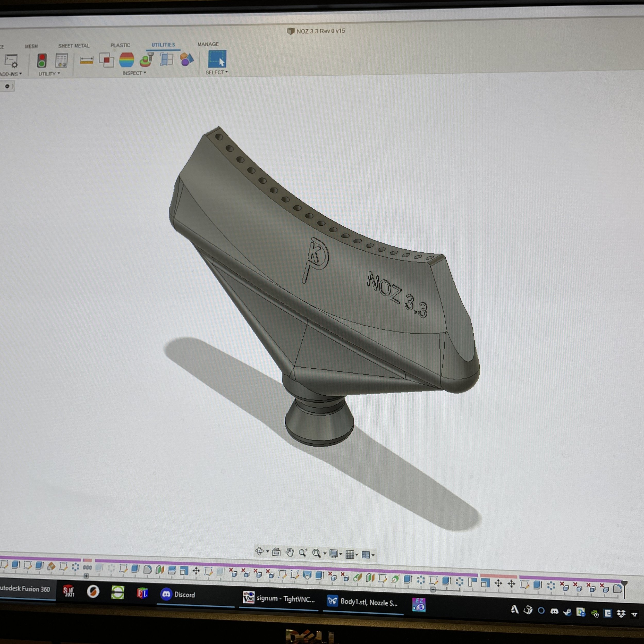The width and height of the screenshot is (644, 644).
Task: Switch to the SHEET METAL tab
Action: (74, 46)
